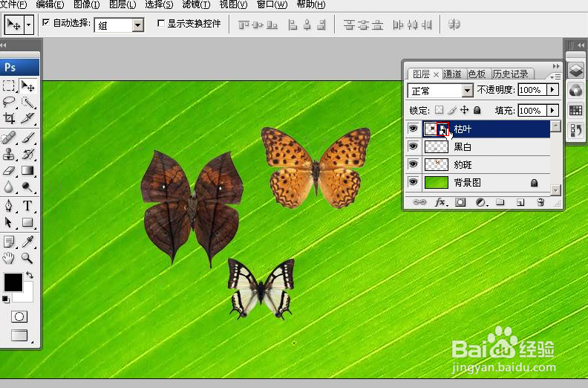Select the Pen tool
Screen dimensions: 588x388
pos(9,206)
